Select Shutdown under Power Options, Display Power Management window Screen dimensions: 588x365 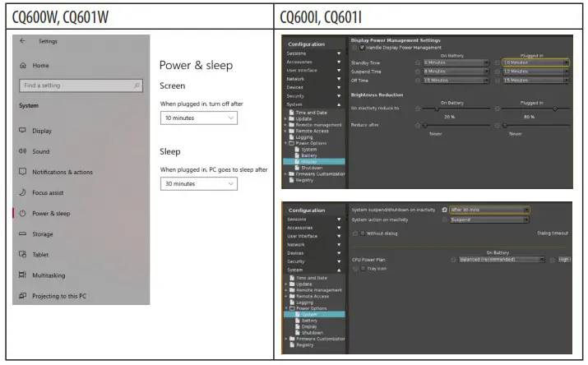(309, 168)
